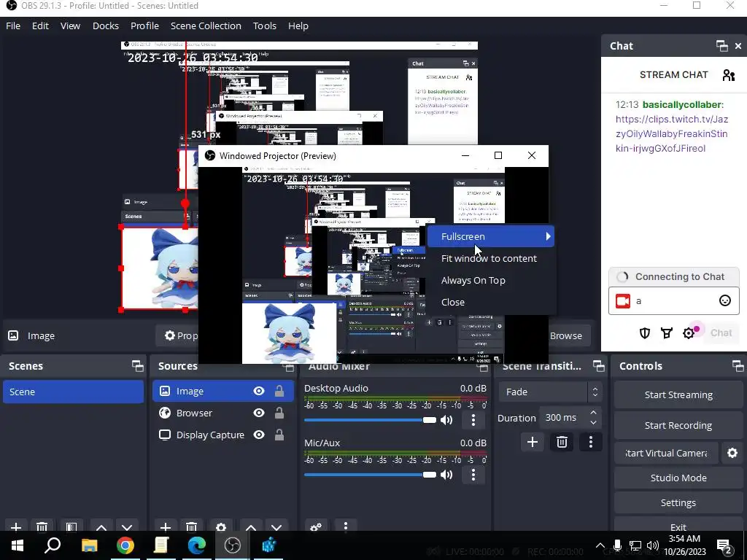Open Mic/Aux options menu
The width and height of the screenshot is (747, 560).
[x=473, y=475]
